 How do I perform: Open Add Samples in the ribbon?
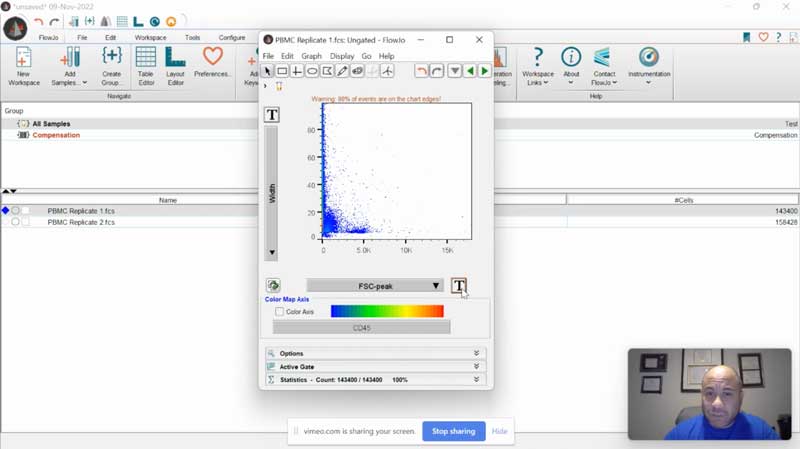coord(69,66)
